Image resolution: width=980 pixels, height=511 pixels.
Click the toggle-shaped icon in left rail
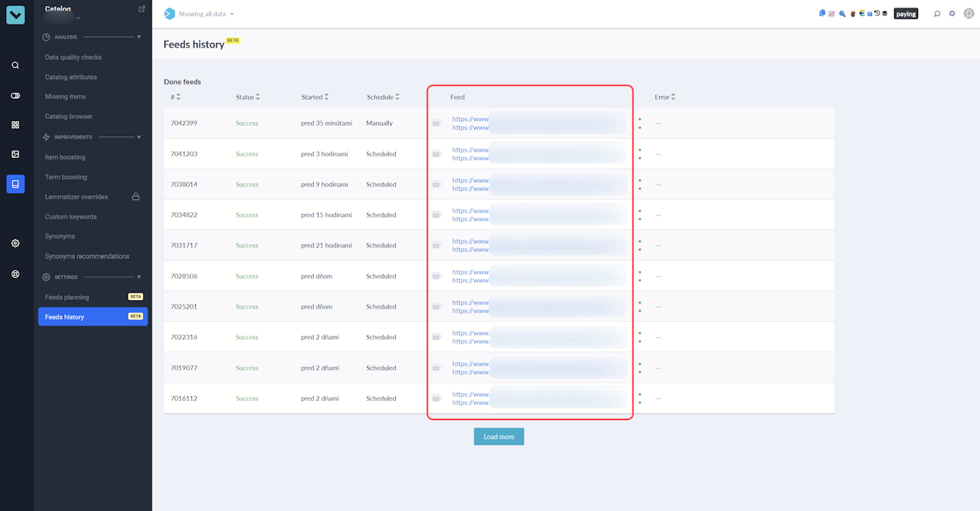15,96
